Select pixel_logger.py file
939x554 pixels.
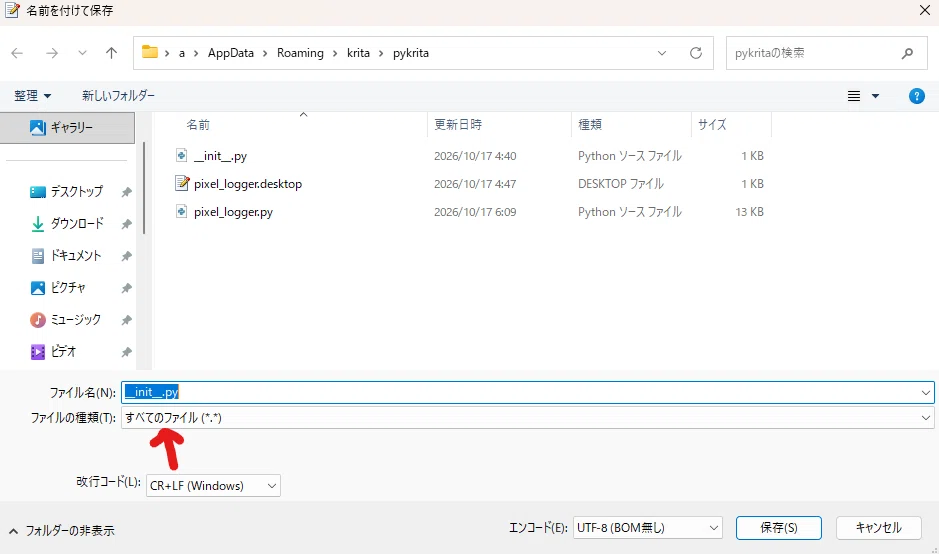(234, 212)
